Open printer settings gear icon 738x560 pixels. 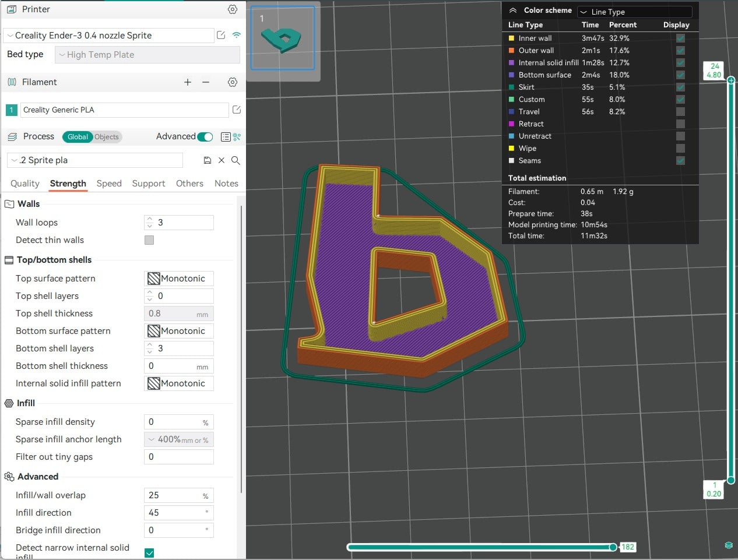click(233, 9)
